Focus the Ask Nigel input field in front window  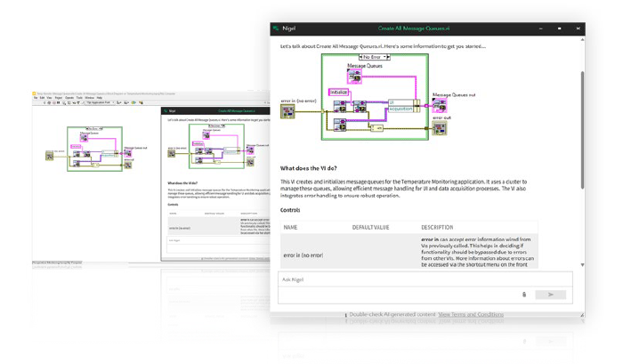(425, 279)
